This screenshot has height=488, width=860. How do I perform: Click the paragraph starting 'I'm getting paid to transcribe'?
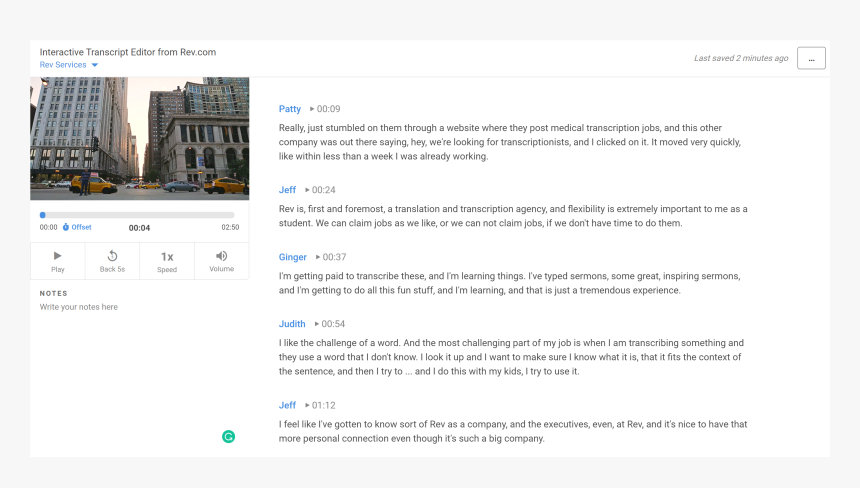[510, 283]
